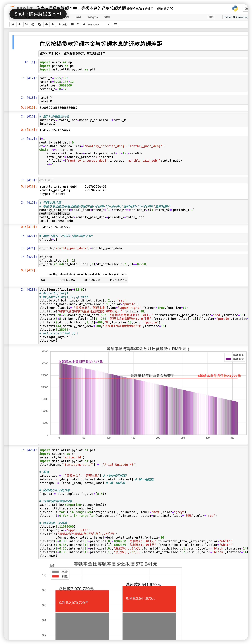Open the 帮助 help menu

coord(107,17)
